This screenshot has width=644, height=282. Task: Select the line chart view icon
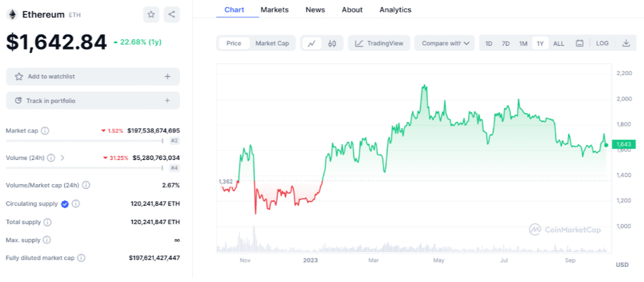[x=312, y=44]
